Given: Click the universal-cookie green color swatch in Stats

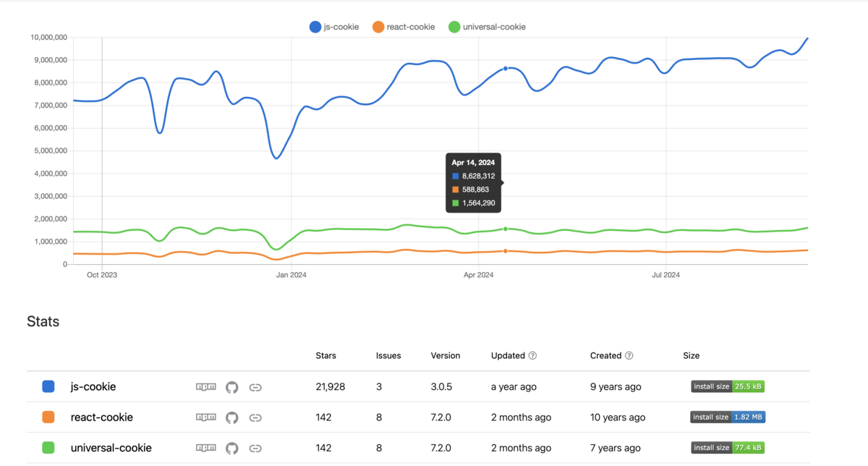Looking at the screenshot, I should 48,448.
